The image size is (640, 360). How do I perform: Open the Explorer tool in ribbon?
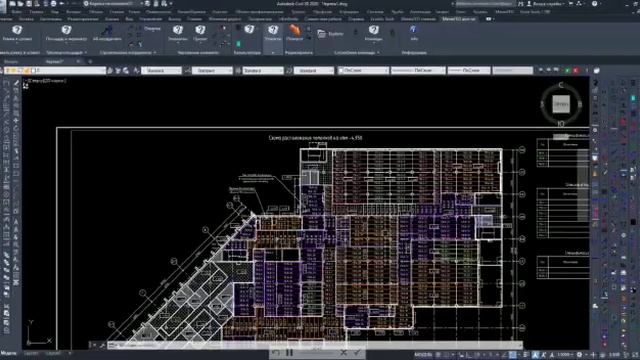(x=330, y=34)
